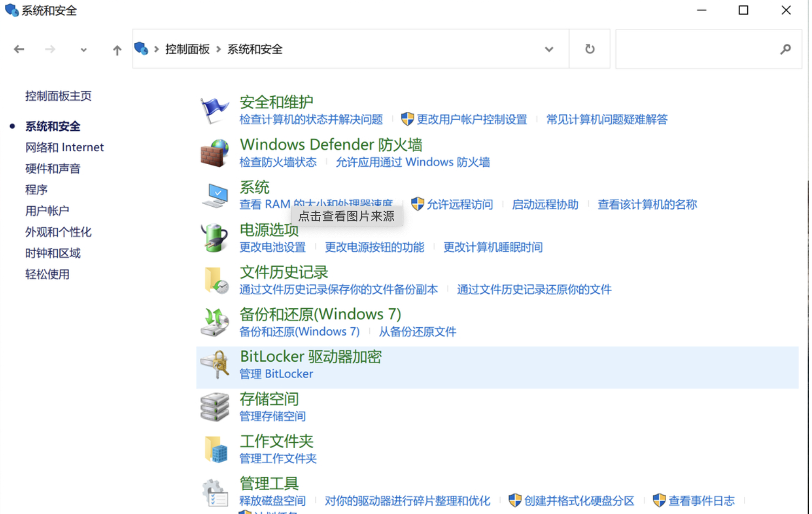Screen dimensions: 812x514
Task: Select 外观和个性化 in the sidebar
Action: 58,232
